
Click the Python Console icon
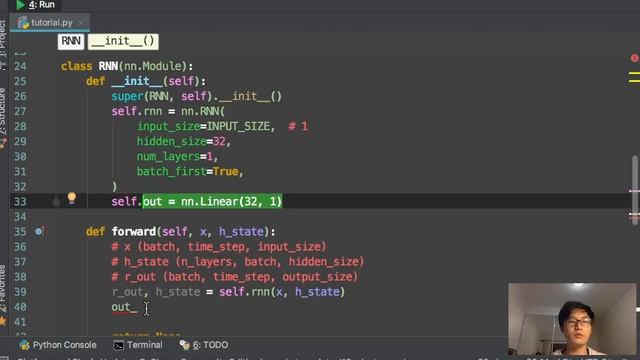(24, 345)
